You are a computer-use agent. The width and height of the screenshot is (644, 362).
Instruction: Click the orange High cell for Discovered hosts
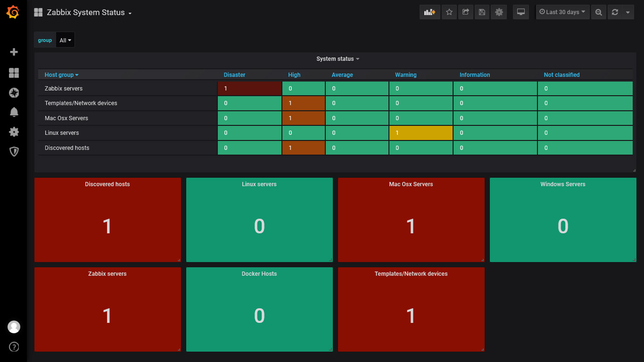[x=304, y=148]
